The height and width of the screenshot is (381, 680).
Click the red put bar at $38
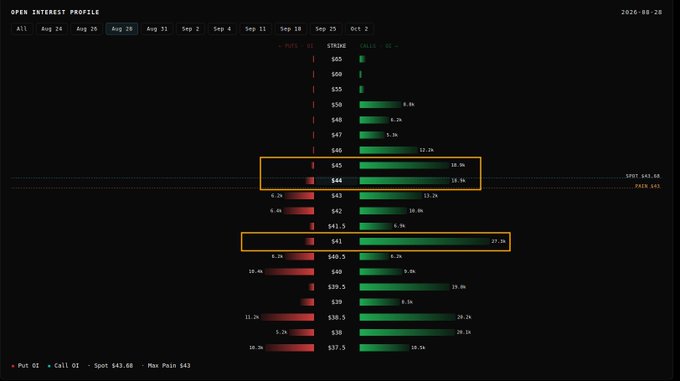point(301,332)
